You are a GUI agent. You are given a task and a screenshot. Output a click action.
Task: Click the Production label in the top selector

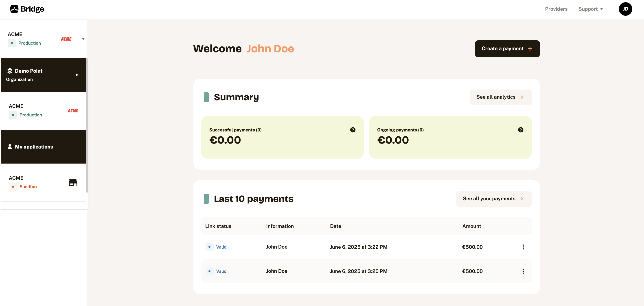(x=29, y=43)
